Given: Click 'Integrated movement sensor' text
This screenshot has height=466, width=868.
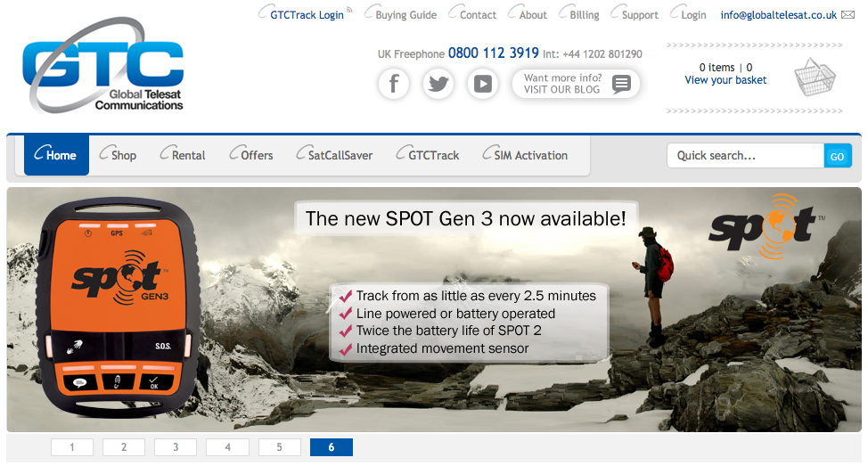Looking at the screenshot, I should [442, 348].
